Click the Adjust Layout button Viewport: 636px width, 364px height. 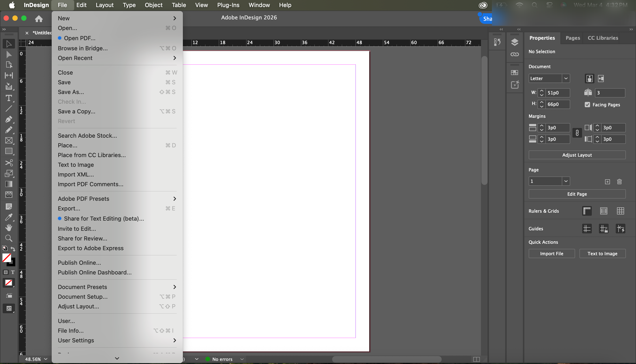click(x=577, y=155)
